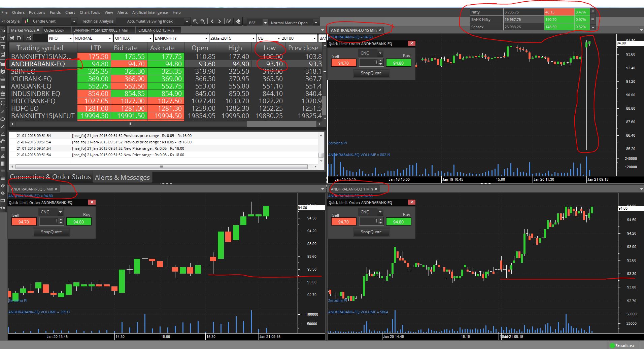
Task: Move chart forward with right arrow icon
Action: click(x=219, y=21)
